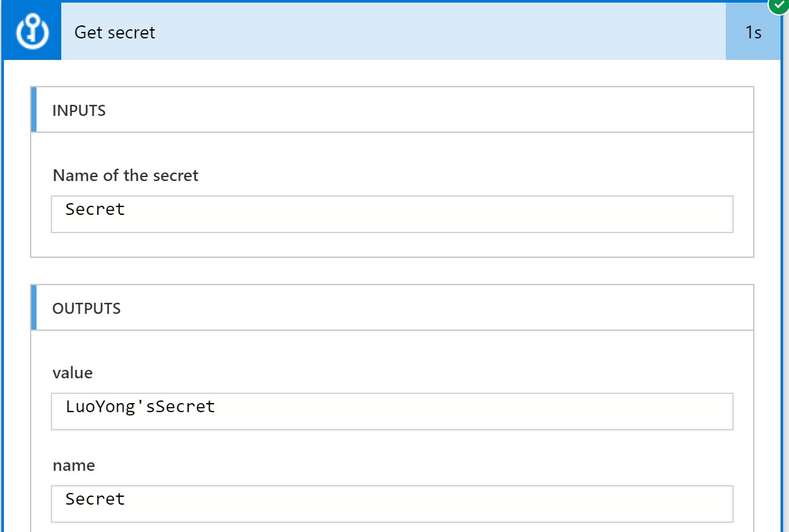Select the INPUTS section header
Image resolution: width=789 pixels, height=532 pixels.
[392, 110]
